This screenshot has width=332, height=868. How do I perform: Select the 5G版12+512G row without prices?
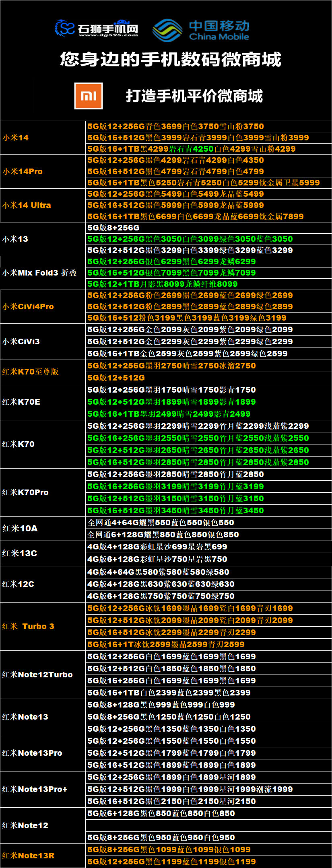point(209,378)
